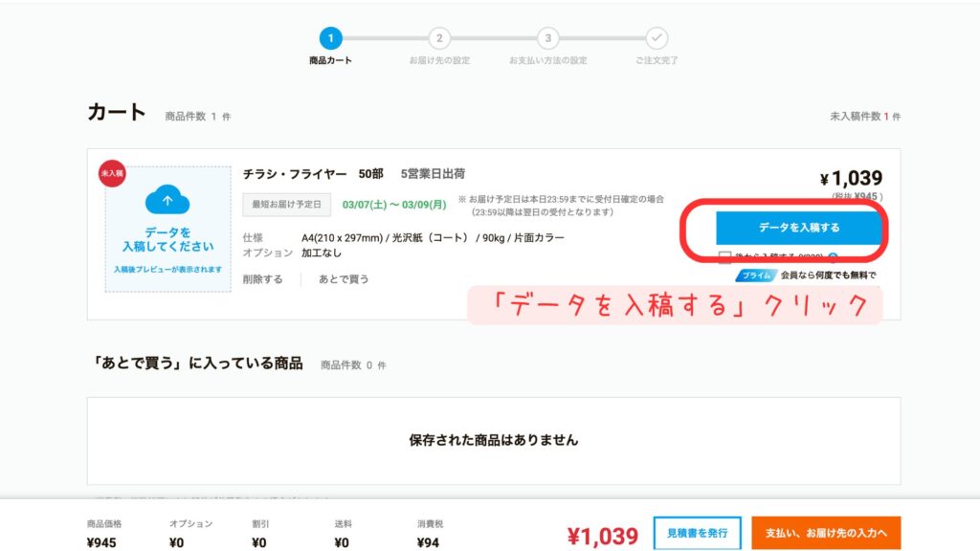Select the プライム badge icon
980x551 pixels.
point(755,275)
